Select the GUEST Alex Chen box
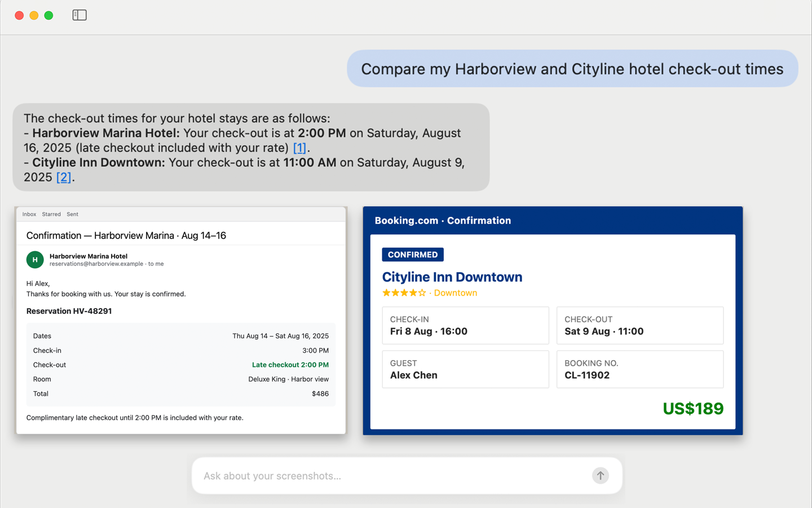The width and height of the screenshot is (812, 508). click(465, 370)
